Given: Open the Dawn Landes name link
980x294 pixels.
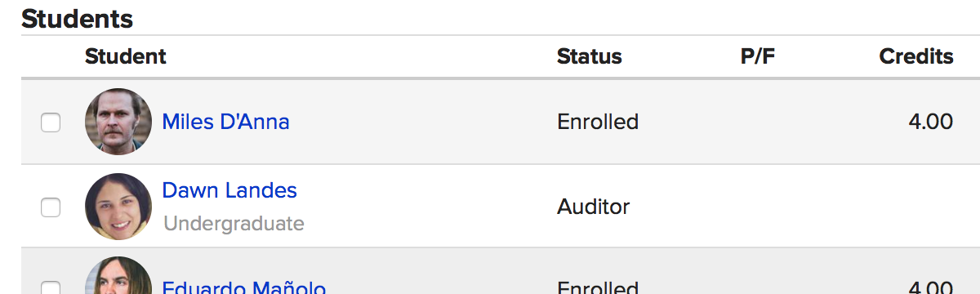Looking at the screenshot, I should (229, 190).
